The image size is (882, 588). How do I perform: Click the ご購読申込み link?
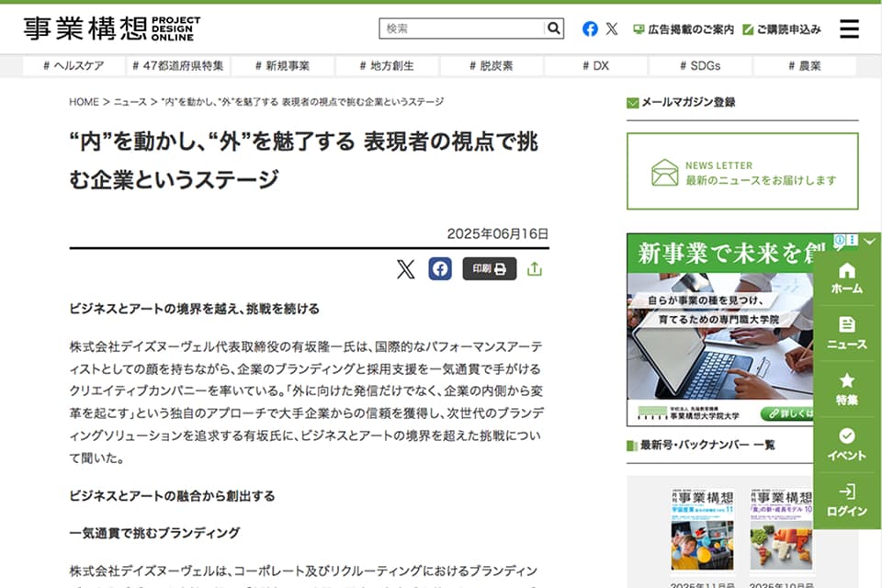(782, 29)
